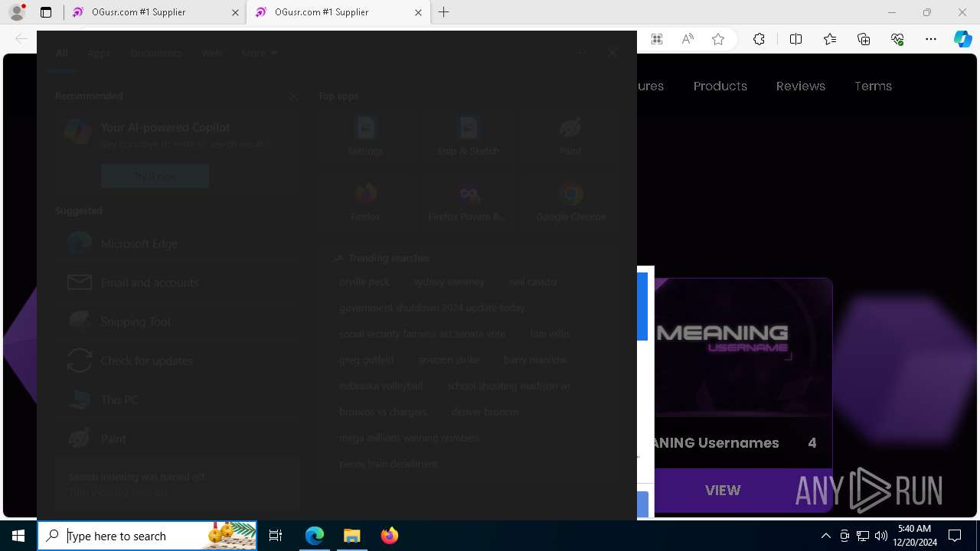Open Edge tab actions menu icon
This screenshot has width=980, height=551.
click(46, 12)
